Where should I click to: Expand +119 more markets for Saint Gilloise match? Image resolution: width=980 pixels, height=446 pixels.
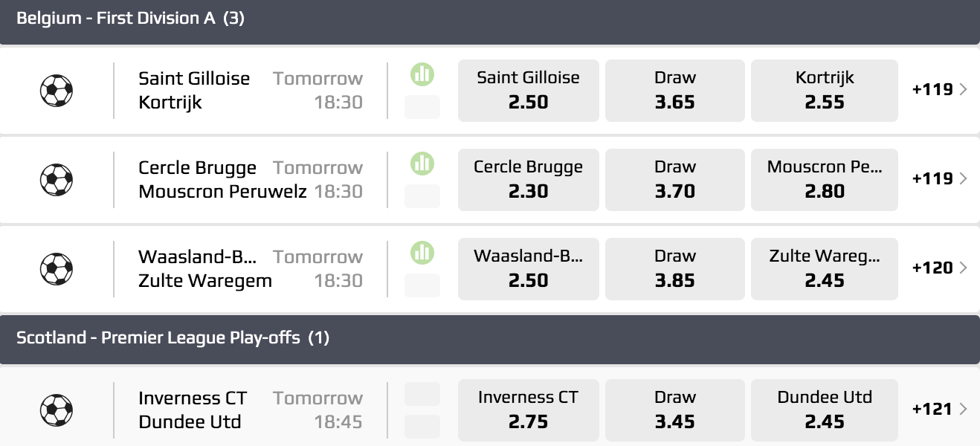[940, 90]
